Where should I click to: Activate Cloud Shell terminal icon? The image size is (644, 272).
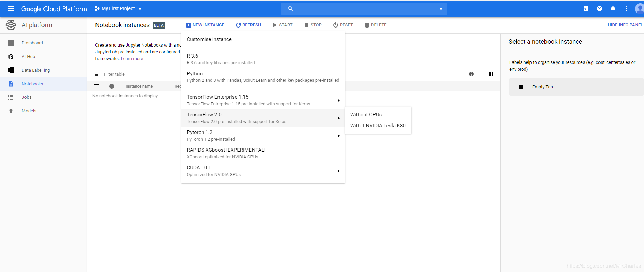(x=586, y=9)
